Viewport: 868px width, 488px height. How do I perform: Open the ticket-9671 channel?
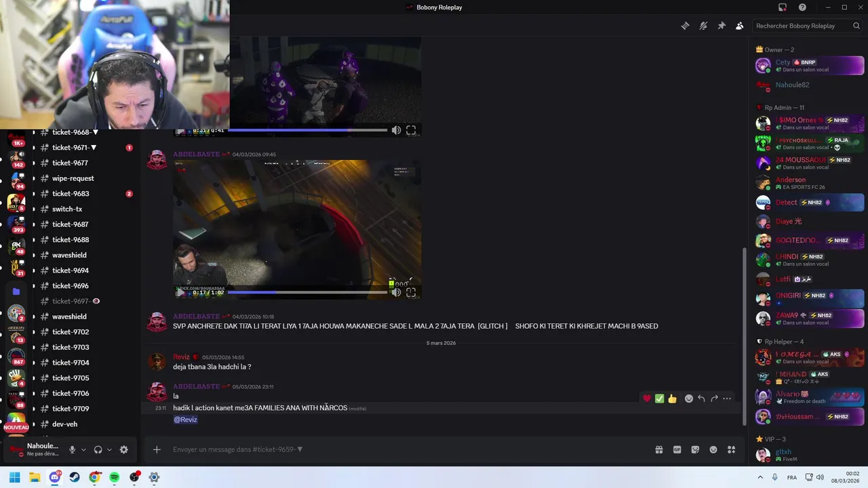click(74, 148)
